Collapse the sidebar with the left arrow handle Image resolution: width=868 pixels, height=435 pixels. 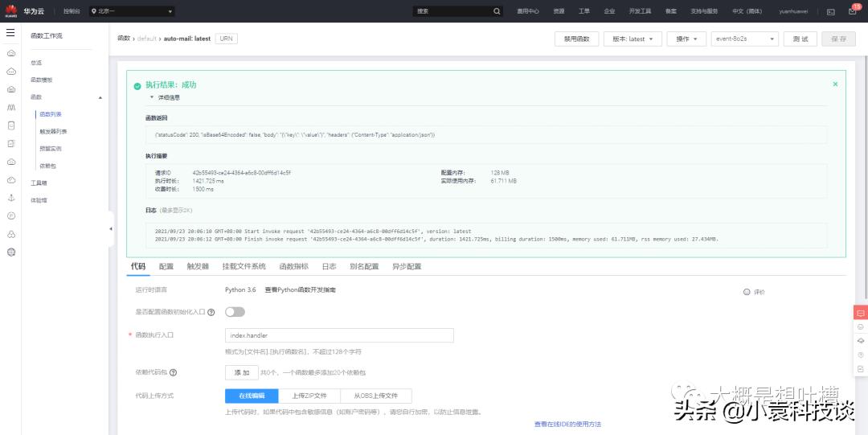pos(111,228)
